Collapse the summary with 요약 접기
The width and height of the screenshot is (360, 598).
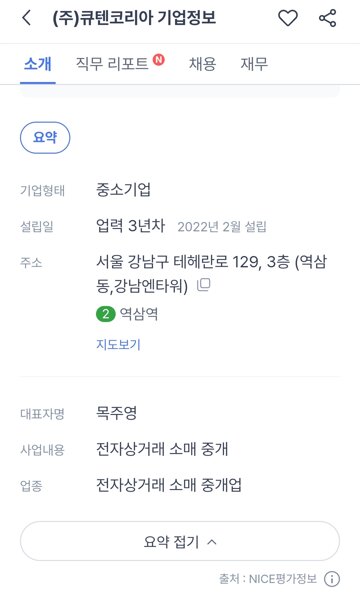coord(180,541)
